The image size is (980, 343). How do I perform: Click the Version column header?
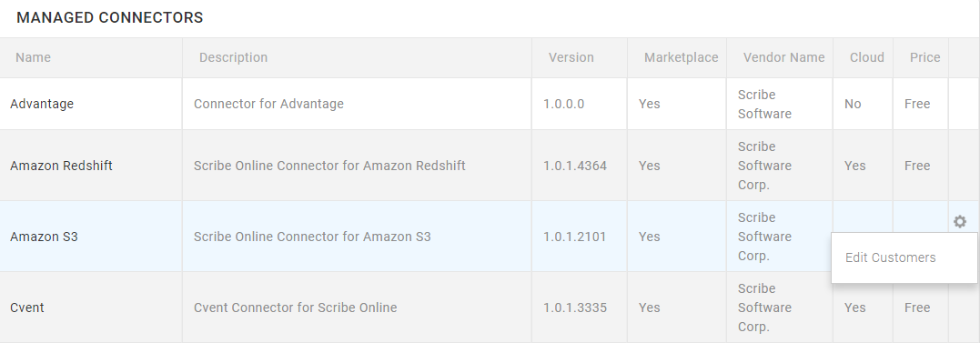[571, 57]
